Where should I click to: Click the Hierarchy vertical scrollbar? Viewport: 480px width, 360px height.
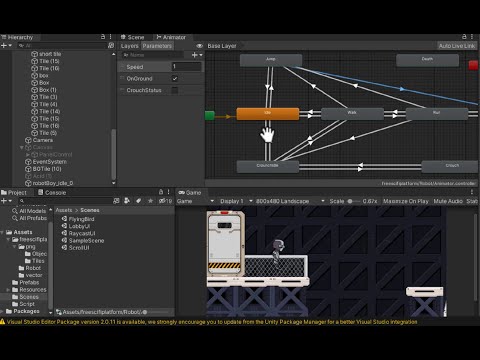point(113,154)
